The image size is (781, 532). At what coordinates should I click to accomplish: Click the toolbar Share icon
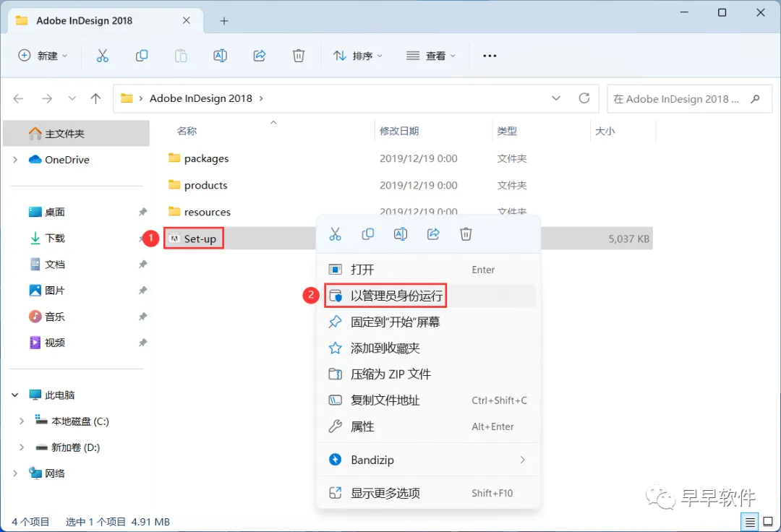pyautogui.click(x=260, y=56)
